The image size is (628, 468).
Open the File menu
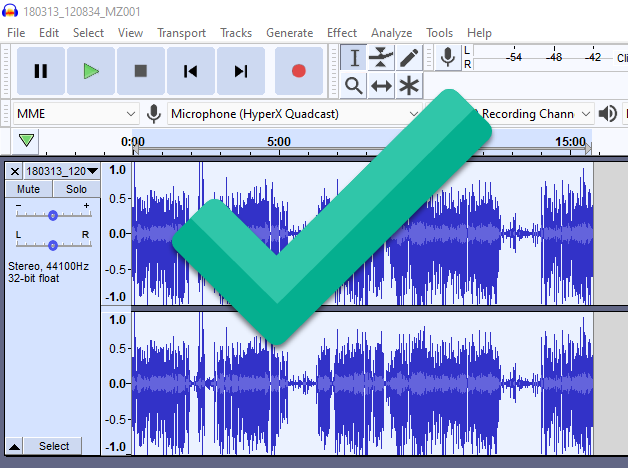tap(16, 33)
